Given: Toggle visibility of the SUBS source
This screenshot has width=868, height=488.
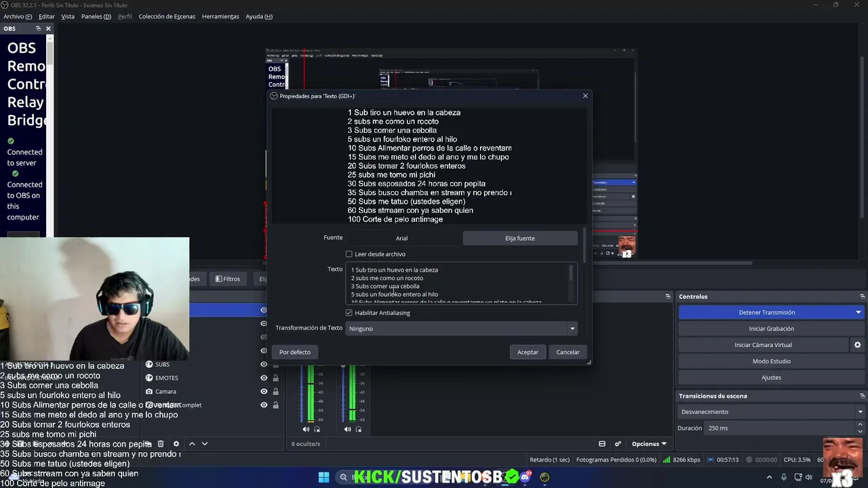Looking at the screenshot, I should (264, 365).
